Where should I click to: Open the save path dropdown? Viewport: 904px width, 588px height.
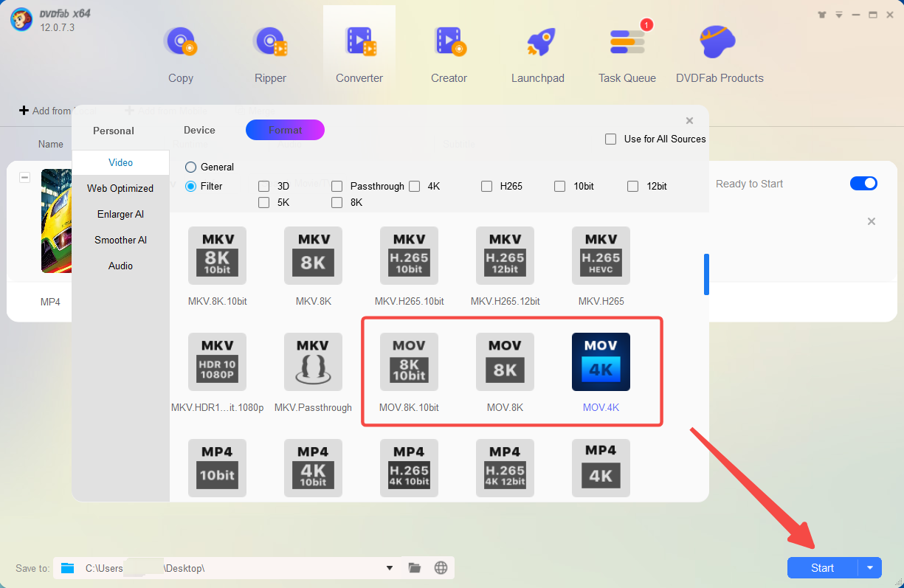tap(390, 567)
